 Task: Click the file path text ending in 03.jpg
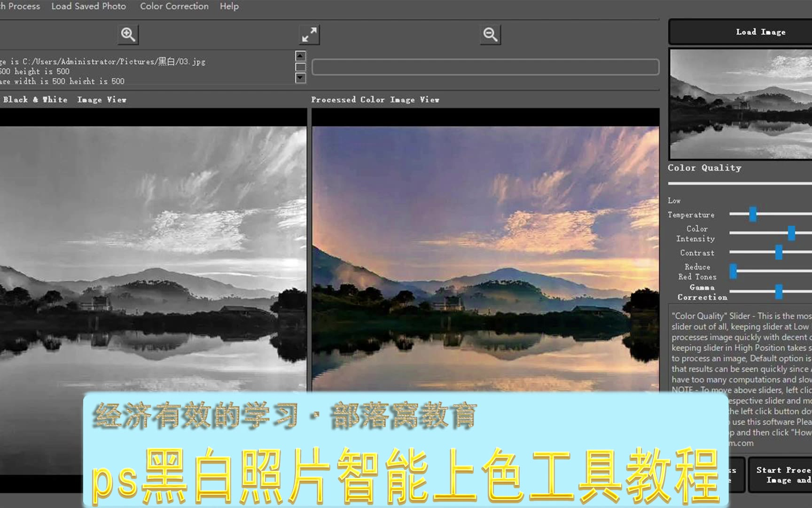point(103,62)
